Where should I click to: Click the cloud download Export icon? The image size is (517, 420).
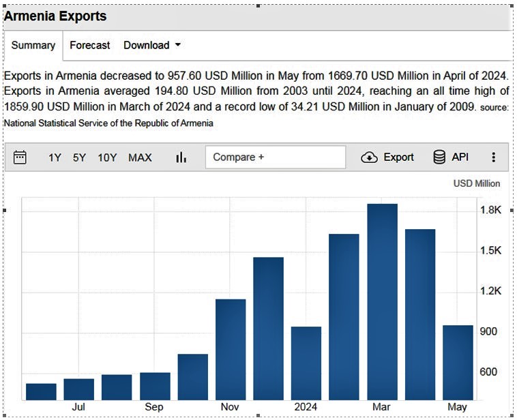click(369, 157)
